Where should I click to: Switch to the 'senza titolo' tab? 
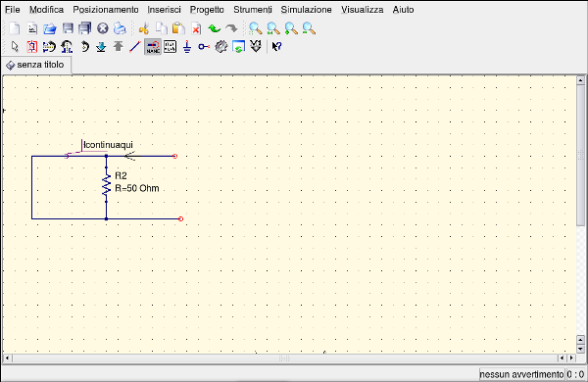click(x=36, y=65)
